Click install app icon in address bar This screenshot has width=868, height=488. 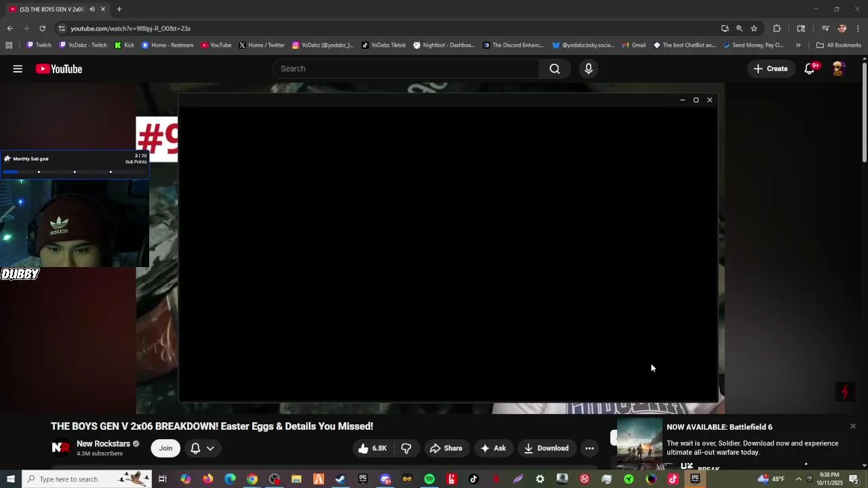click(x=725, y=28)
